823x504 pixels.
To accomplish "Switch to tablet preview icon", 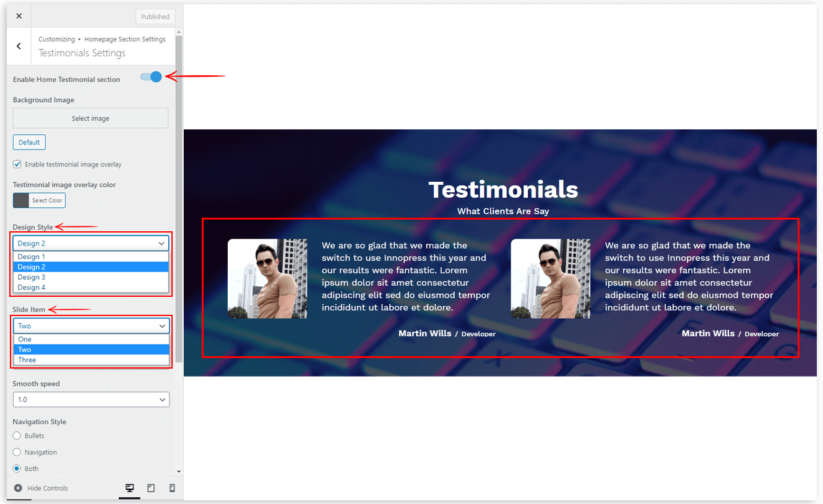I will (x=151, y=488).
